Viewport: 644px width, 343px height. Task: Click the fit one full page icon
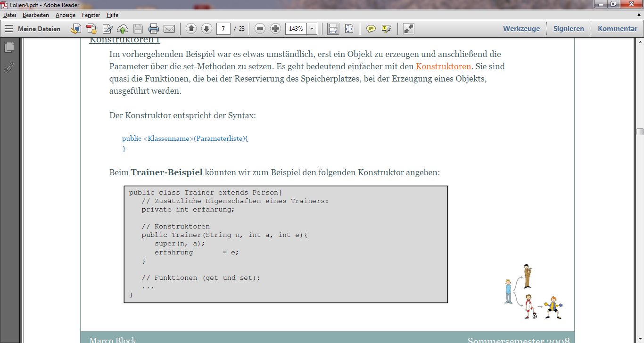(x=349, y=29)
